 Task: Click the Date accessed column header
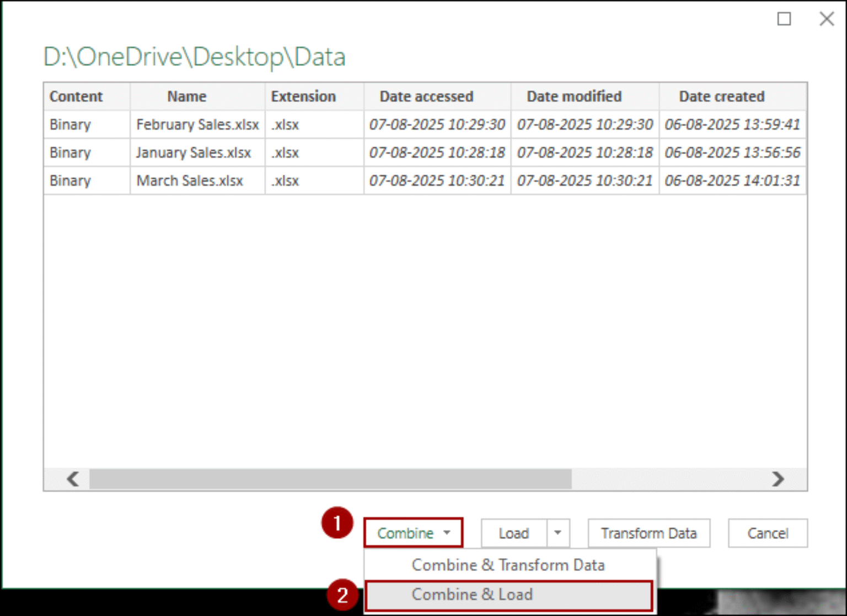click(426, 96)
